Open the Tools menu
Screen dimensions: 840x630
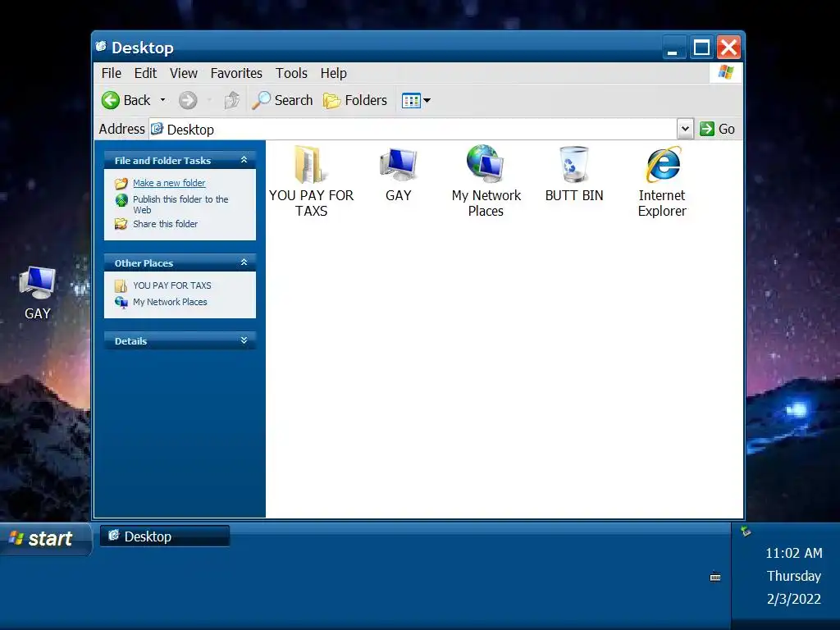pos(291,73)
